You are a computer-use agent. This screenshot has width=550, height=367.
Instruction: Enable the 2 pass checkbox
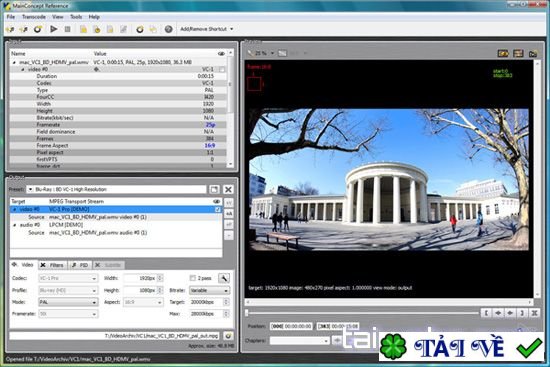coord(192,278)
